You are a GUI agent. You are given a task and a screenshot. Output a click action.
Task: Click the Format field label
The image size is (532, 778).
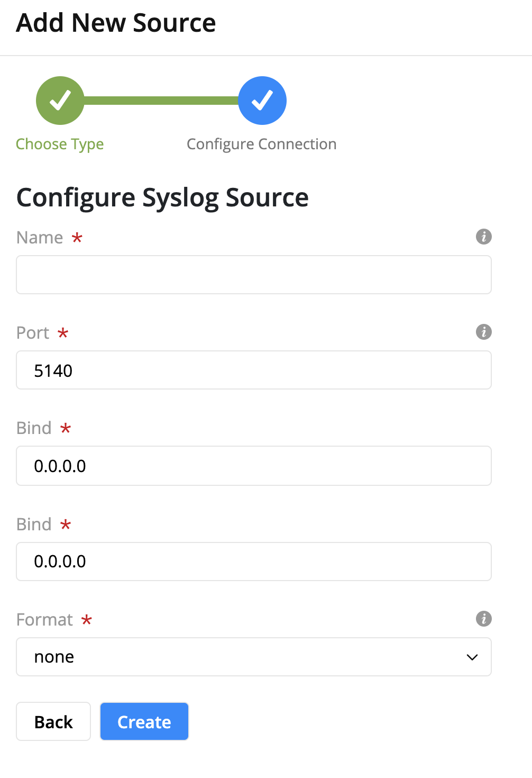pos(44,620)
